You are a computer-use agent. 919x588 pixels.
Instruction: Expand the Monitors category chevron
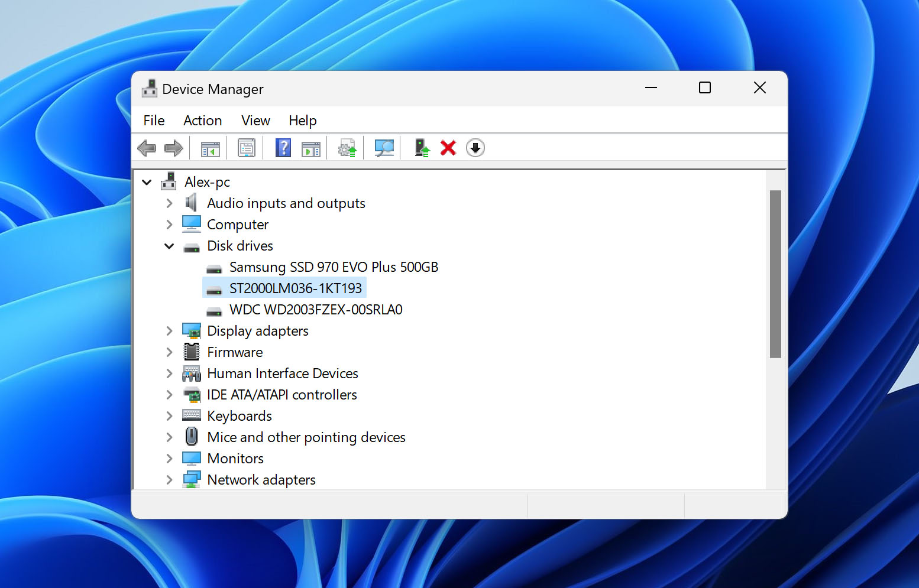point(169,459)
